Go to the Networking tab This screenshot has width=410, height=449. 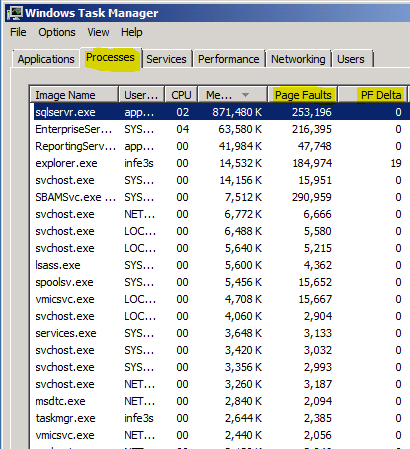coord(298,59)
